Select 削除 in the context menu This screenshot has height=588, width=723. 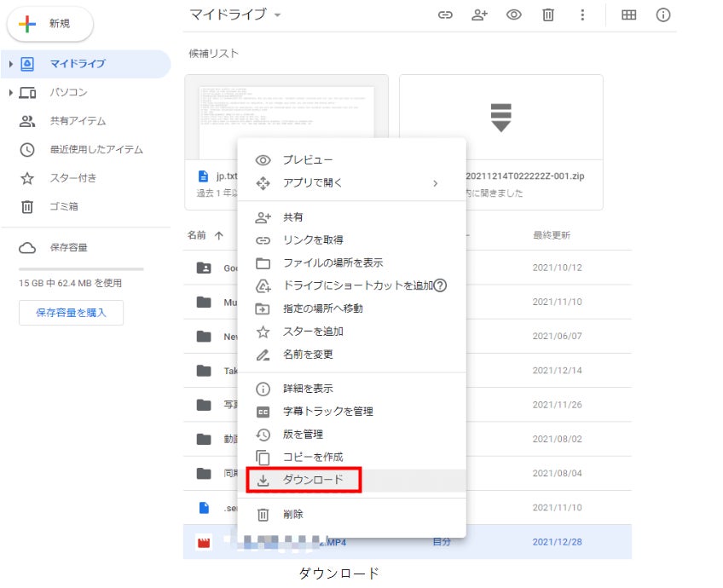tap(352, 514)
